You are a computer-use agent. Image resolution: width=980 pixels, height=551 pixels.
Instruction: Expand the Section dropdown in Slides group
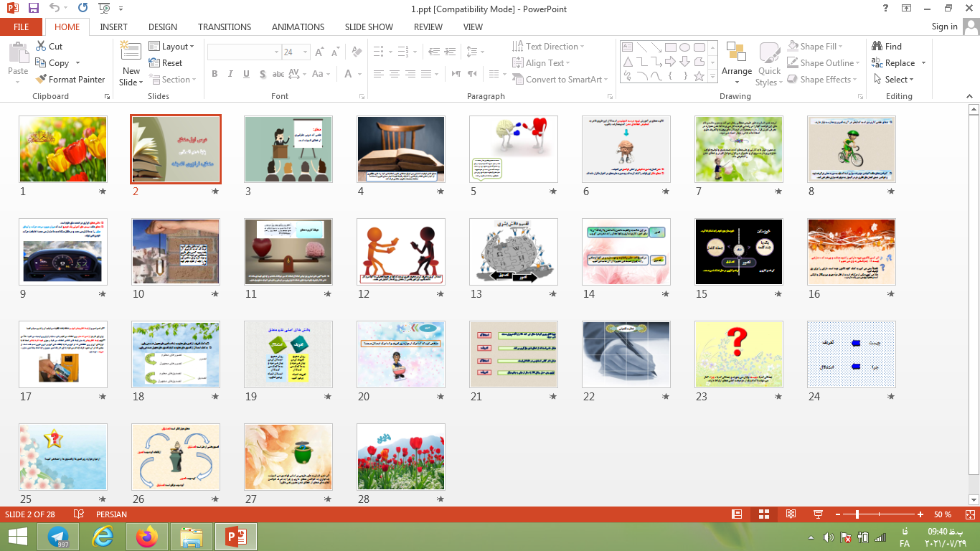click(x=172, y=80)
